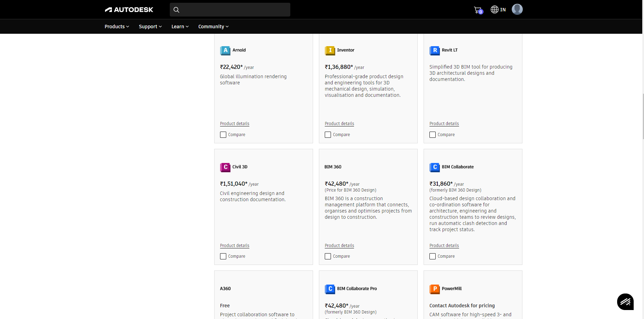
Task: Click the A360 title
Action: click(x=226, y=289)
